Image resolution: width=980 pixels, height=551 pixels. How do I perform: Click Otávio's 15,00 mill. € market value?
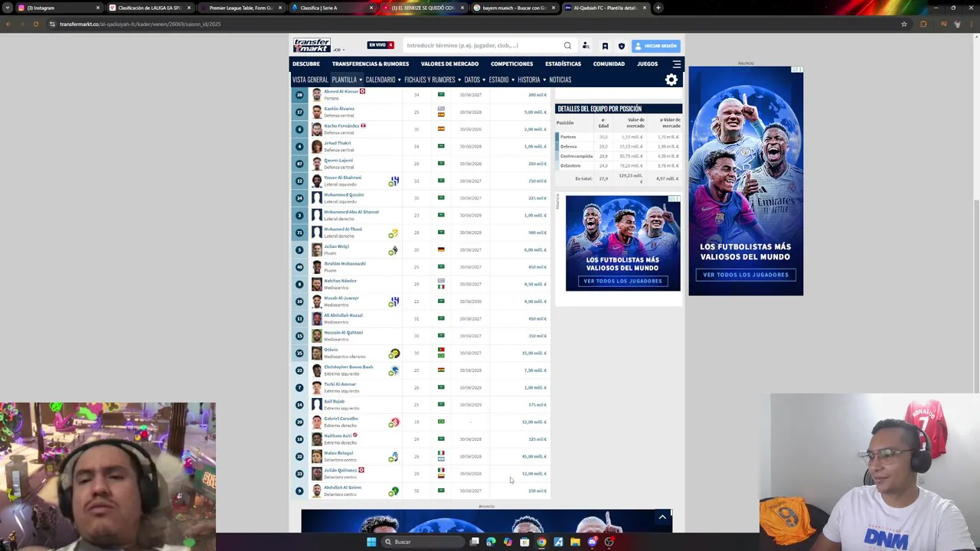click(x=534, y=353)
